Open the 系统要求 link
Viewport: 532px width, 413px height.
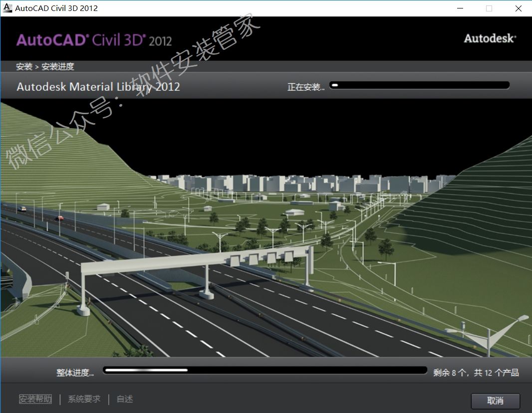84,399
